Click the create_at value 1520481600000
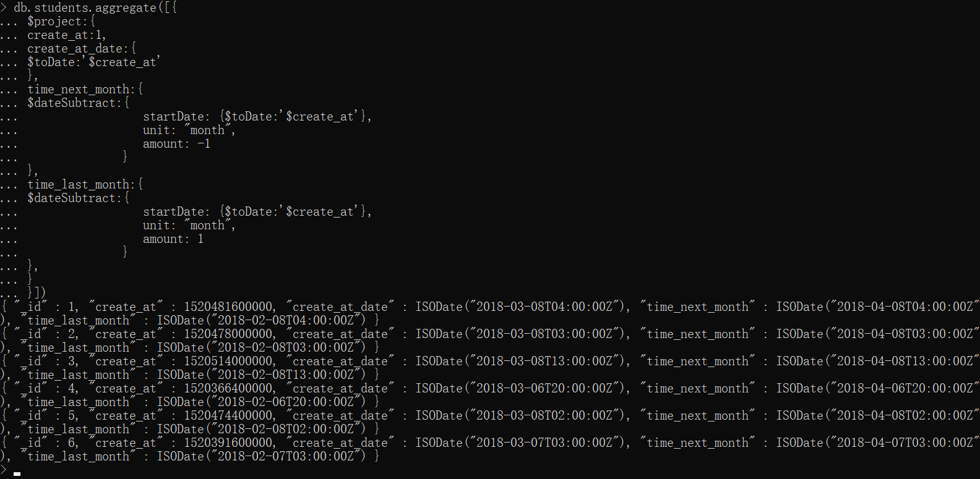 [x=228, y=307]
